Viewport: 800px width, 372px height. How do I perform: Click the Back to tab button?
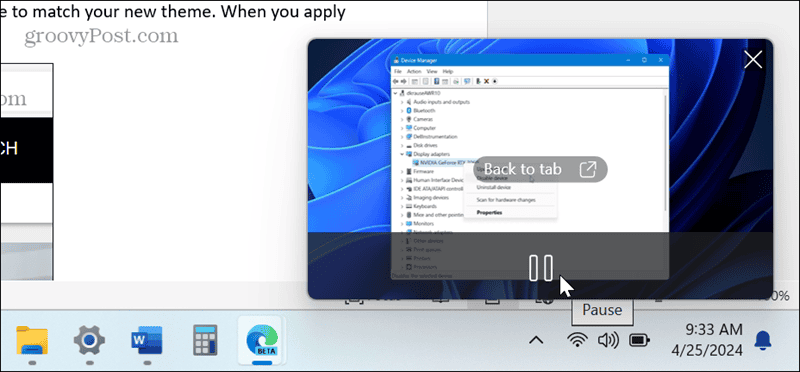tap(540, 169)
